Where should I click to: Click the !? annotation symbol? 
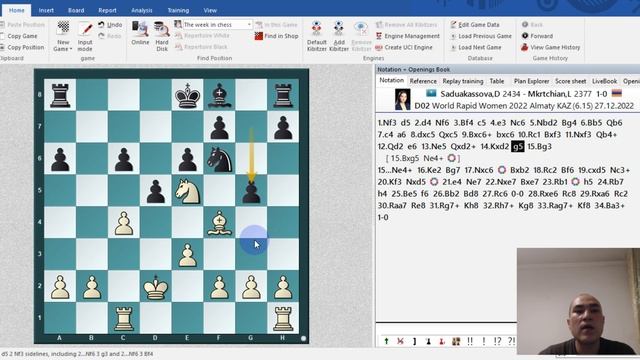click(498, 341)
